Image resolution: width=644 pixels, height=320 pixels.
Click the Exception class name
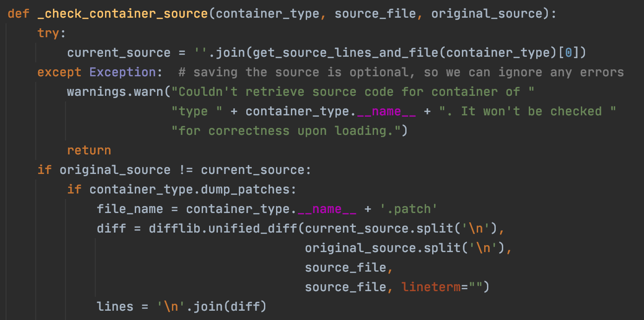(x=122, y=72)
